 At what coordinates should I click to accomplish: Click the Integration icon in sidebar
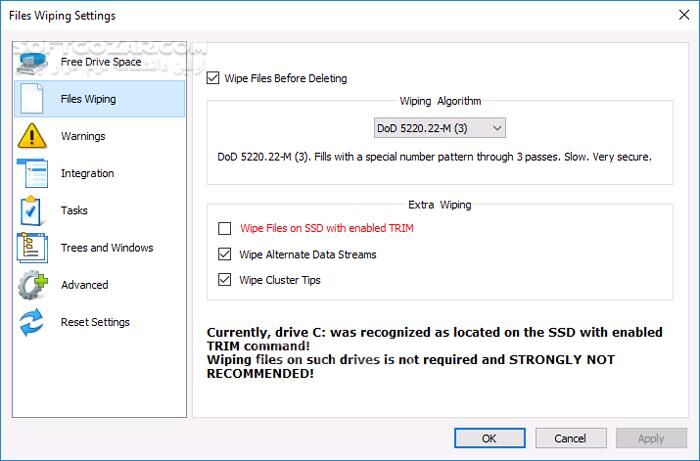click(x=33, y=173)
